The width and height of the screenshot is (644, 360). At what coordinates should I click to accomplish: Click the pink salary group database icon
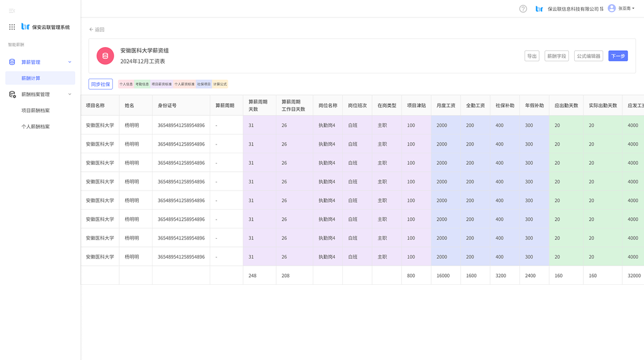105,56
